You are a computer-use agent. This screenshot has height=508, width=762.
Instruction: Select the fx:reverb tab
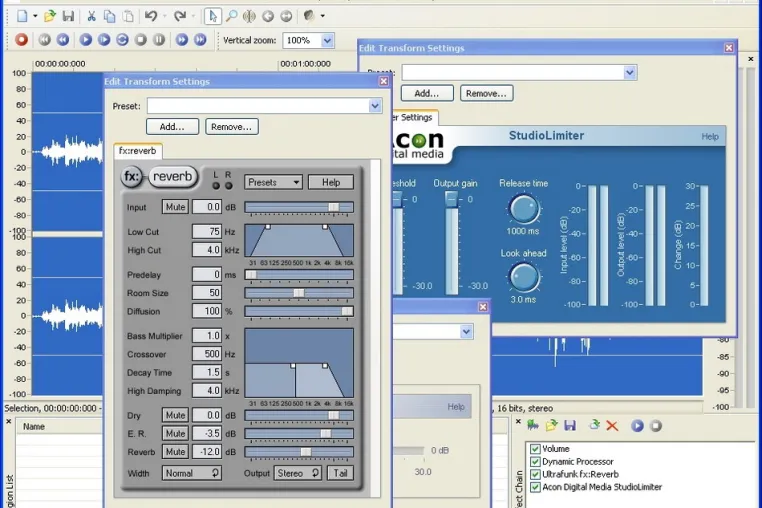138,151
